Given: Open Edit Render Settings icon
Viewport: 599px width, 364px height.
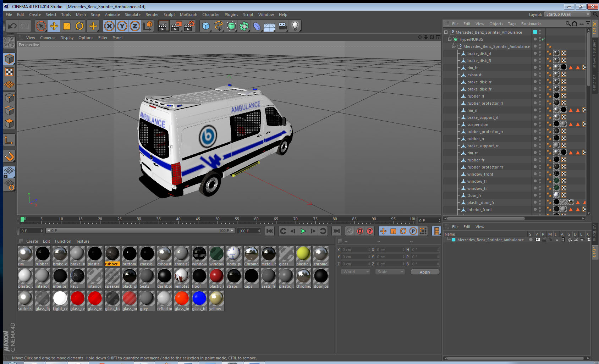Looking at the screenshot, I should pos(189,26).
